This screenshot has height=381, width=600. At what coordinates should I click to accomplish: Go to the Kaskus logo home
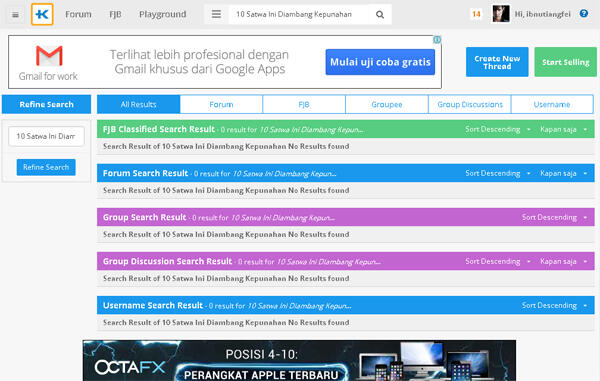click(42, 15)
